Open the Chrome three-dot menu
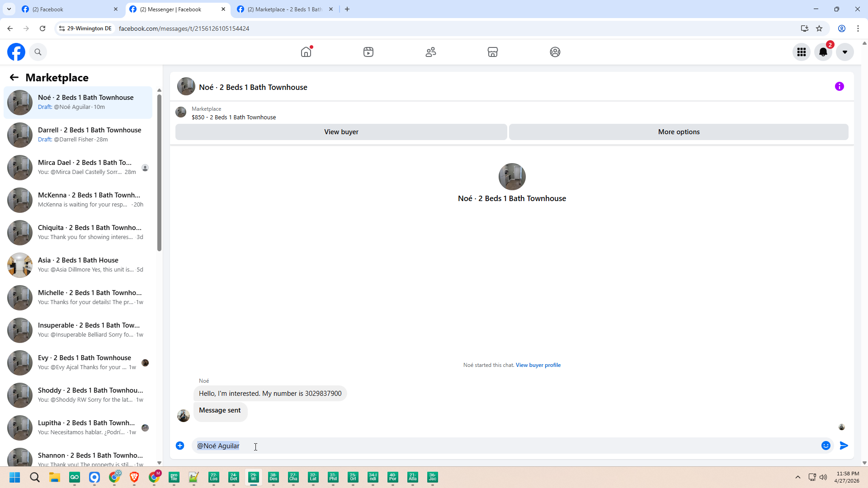 point(858,28)
